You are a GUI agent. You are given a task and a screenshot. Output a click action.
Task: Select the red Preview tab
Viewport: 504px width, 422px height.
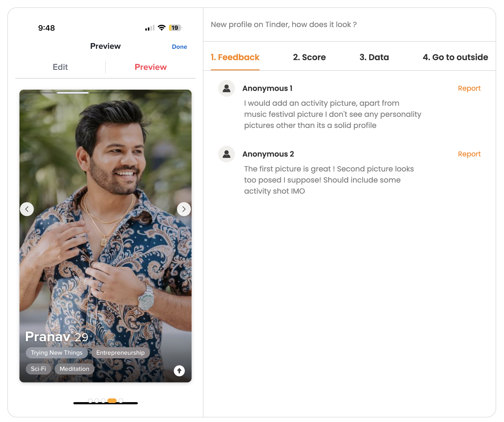click(151, 67)
